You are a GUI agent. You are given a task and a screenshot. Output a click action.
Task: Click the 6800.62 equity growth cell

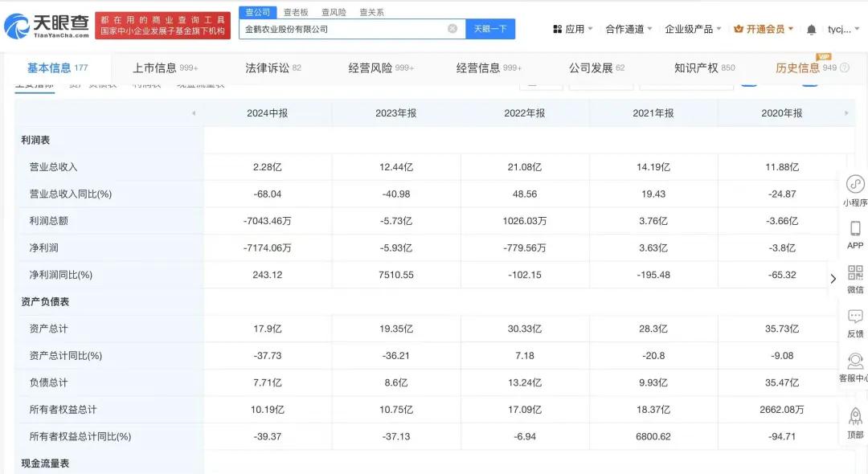pyautogui.click(x=653, y=436)
